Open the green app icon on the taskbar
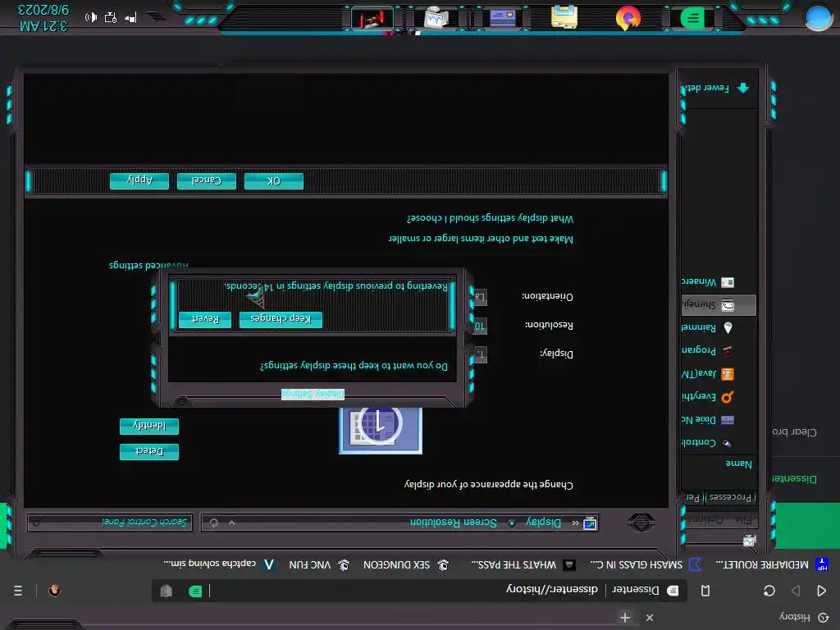This screenshot has height=630, width=840. pyautogui.click(x=692, y=18)
